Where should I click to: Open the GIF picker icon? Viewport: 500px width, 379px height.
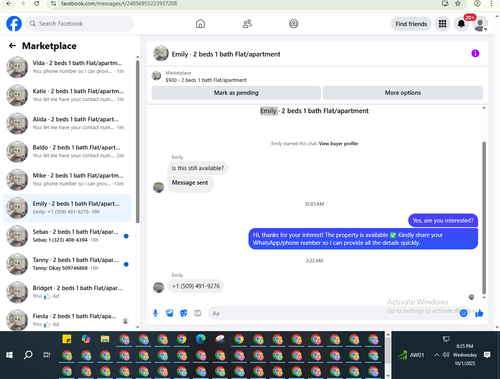[198, 313]
